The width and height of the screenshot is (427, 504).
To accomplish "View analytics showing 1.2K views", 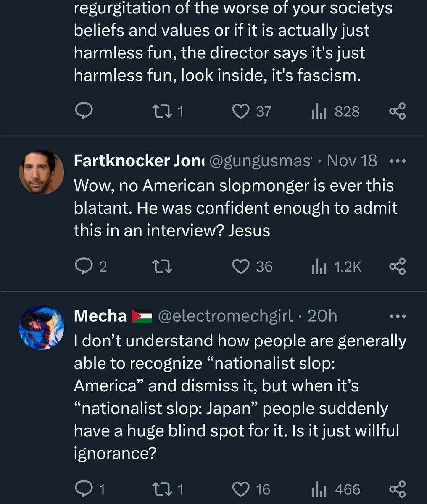I will pos(336,267).
